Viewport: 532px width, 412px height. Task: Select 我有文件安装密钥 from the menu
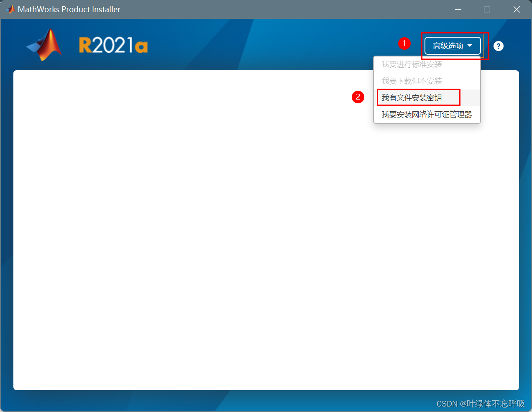(412, 98)
